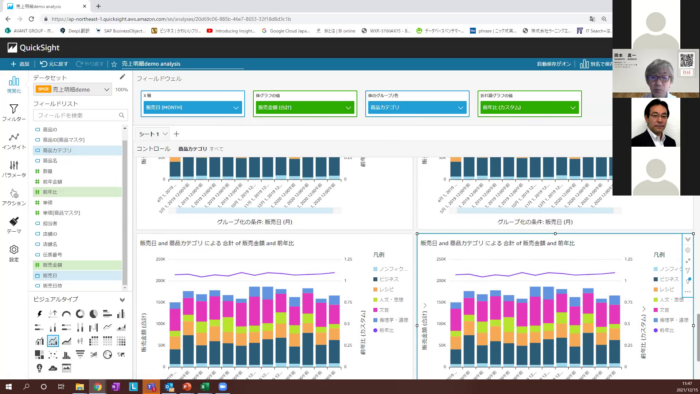
Task: Collapse the ビジュアルタイプ section chevron
Action: click(122, 299)
